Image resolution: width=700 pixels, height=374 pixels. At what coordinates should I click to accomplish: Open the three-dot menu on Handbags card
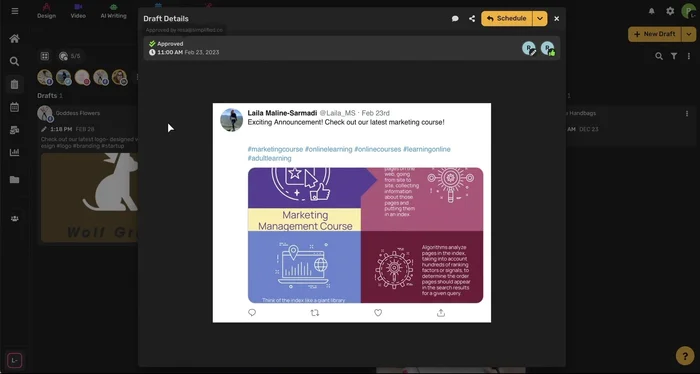687,113
